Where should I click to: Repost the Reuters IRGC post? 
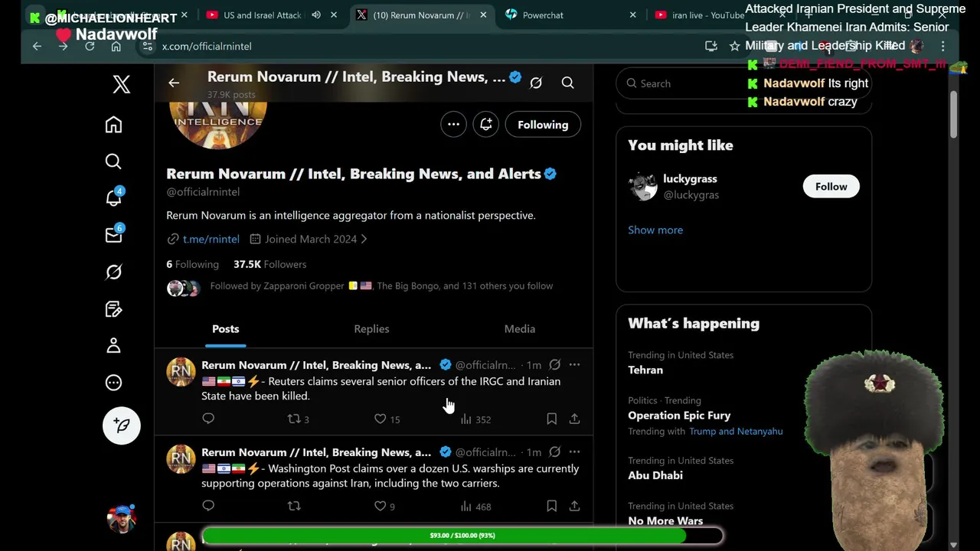(x=298, y=419)
